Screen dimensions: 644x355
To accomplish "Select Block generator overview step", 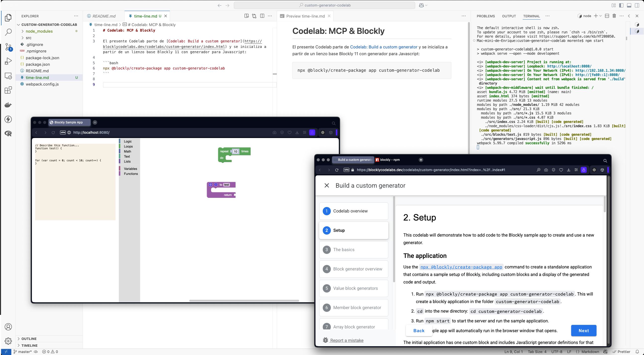I will tap(353, 269).
